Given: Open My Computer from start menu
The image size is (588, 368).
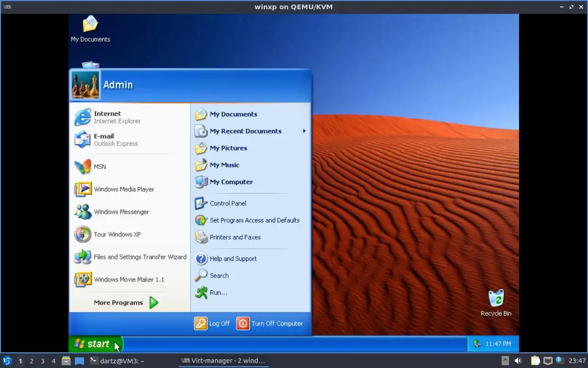Looking at the screenshot, I should tap(250, 182).
